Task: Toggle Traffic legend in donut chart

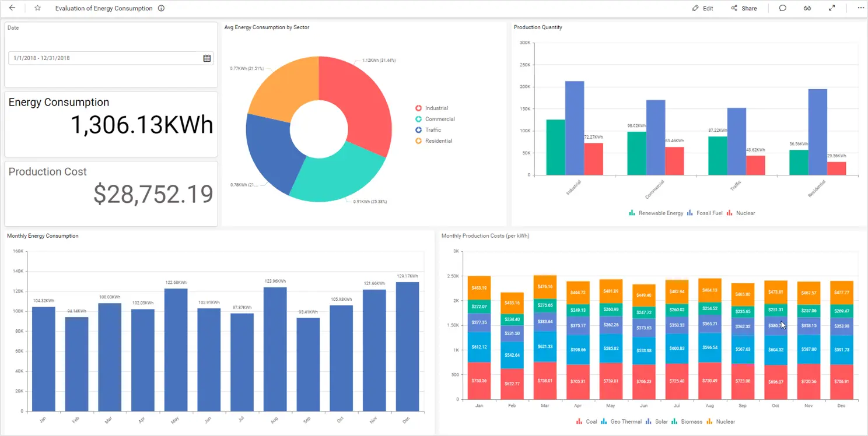Action: pyautogui.click(x=428, y=130)
